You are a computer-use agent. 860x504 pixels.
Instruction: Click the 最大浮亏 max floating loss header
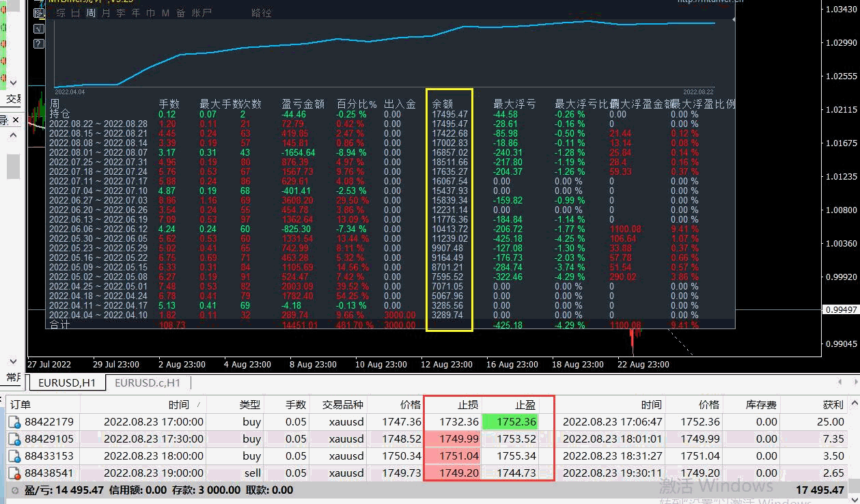514,104
